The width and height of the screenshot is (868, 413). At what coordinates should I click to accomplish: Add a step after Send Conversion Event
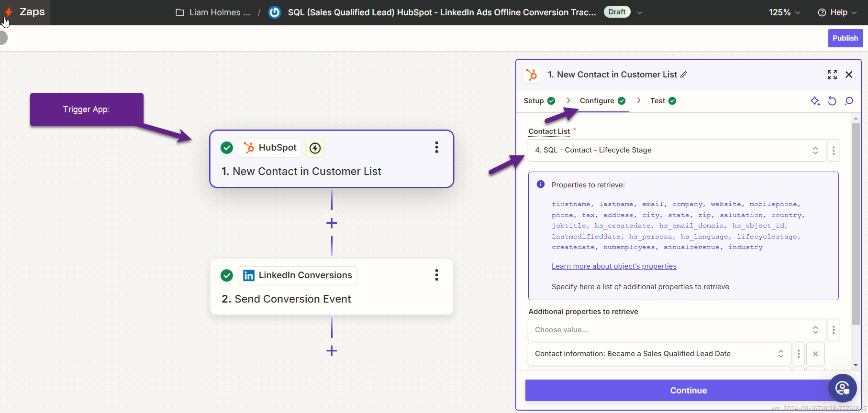(332, 351)
